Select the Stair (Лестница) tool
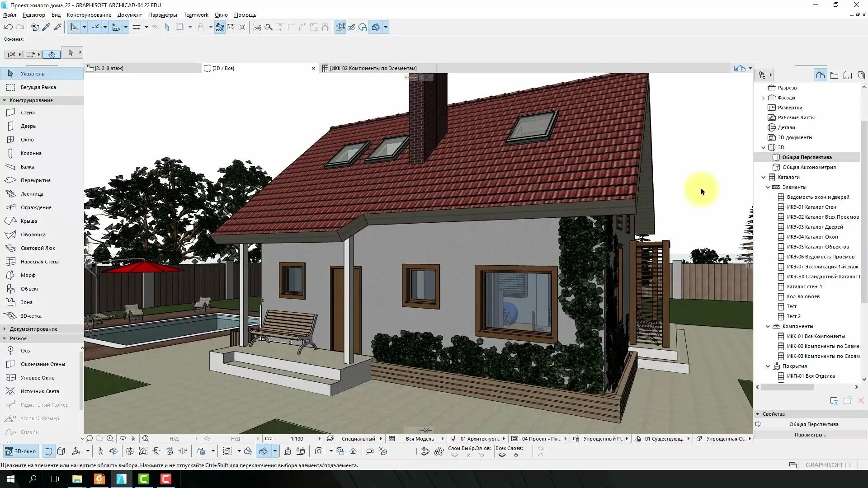The height and width of the screenshot is (488, 868). coord(32,194)
